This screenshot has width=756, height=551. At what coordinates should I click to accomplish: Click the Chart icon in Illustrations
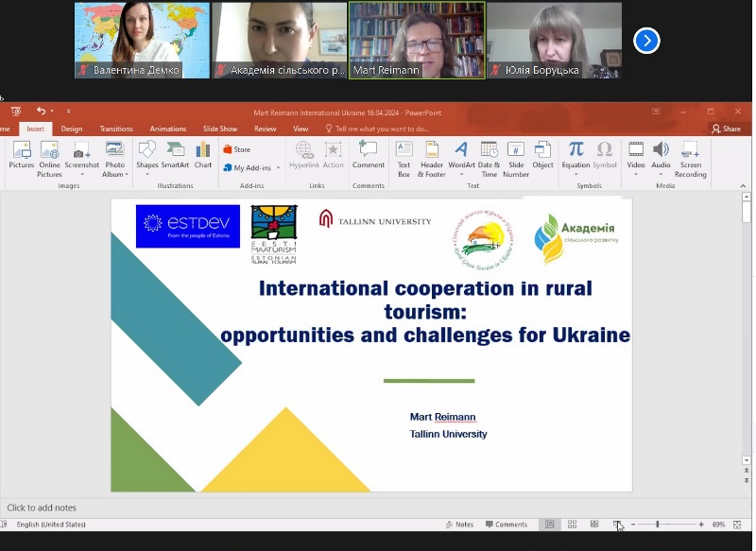click(x=203, y=155)
